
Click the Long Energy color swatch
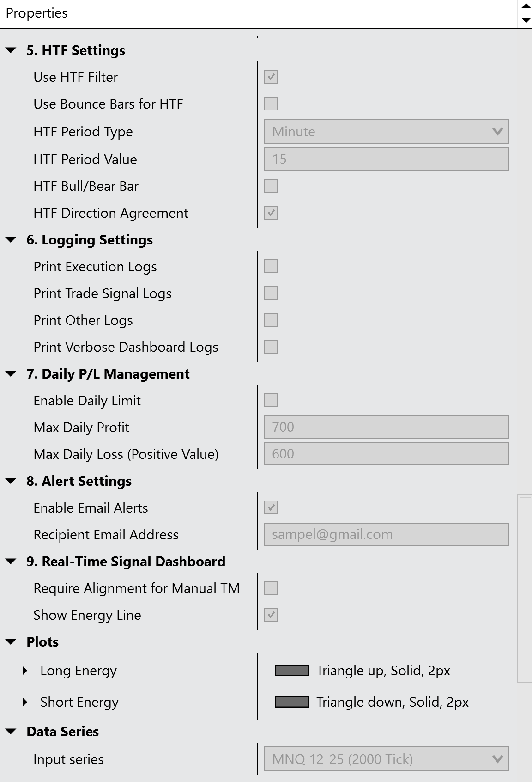(x=292, y=671)
